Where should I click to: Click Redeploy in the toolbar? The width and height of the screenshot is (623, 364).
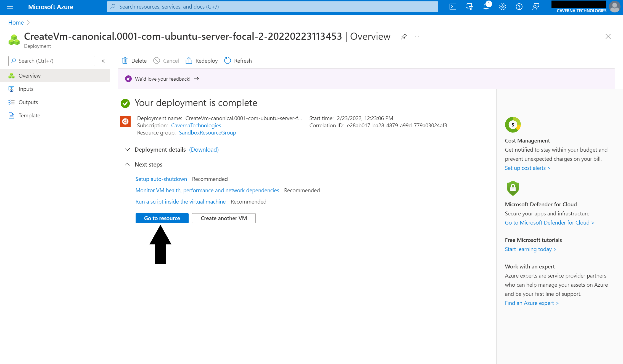click(x=202, y=61)
